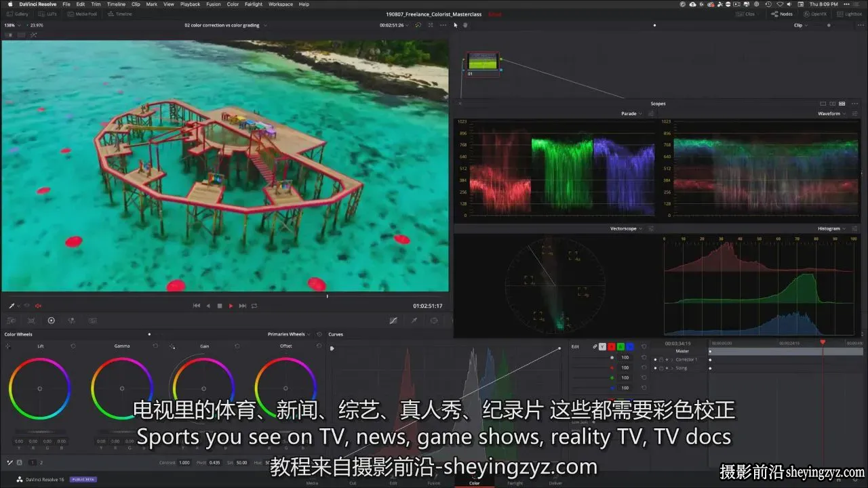The height and width of the screenshot is (488, 868).
Task: Click the Contrast value field 1.000
Action: (184, 462)
